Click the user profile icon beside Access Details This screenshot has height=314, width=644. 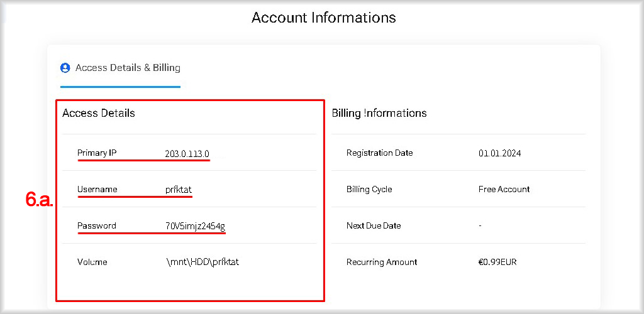click(65, 68)
